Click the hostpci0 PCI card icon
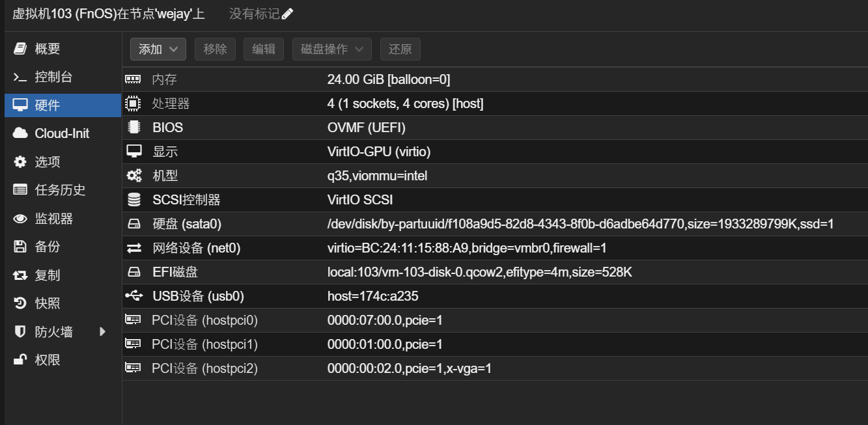This screenshot has height=425, width=868. pyautogui.click(x=133, y=320)
